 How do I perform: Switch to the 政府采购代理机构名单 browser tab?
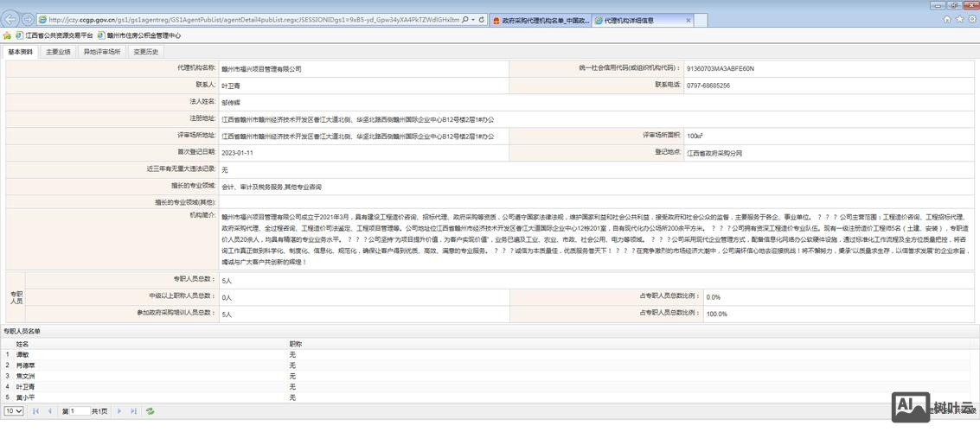coord(540,20)
